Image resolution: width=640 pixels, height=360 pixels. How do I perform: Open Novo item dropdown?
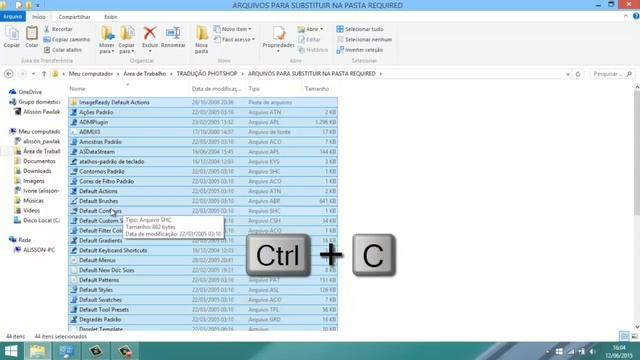[x=233, y=29]
